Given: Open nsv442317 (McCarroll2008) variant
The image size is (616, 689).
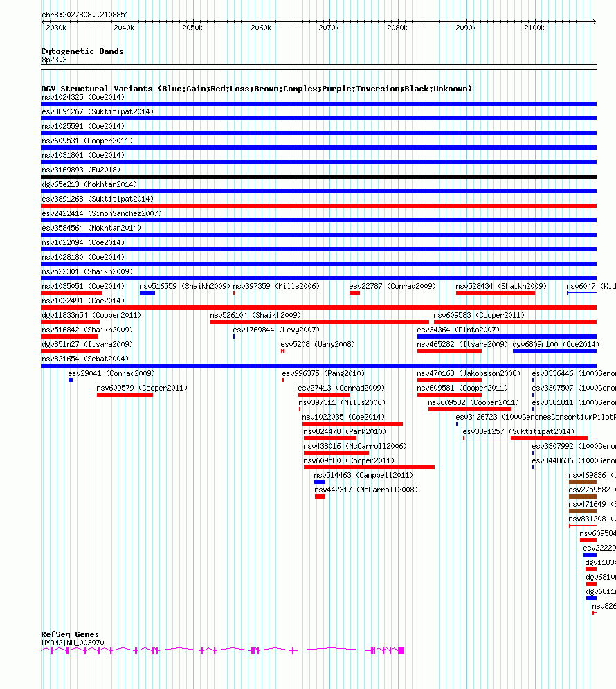Looking at the screenshot, I should coord(320,496).
